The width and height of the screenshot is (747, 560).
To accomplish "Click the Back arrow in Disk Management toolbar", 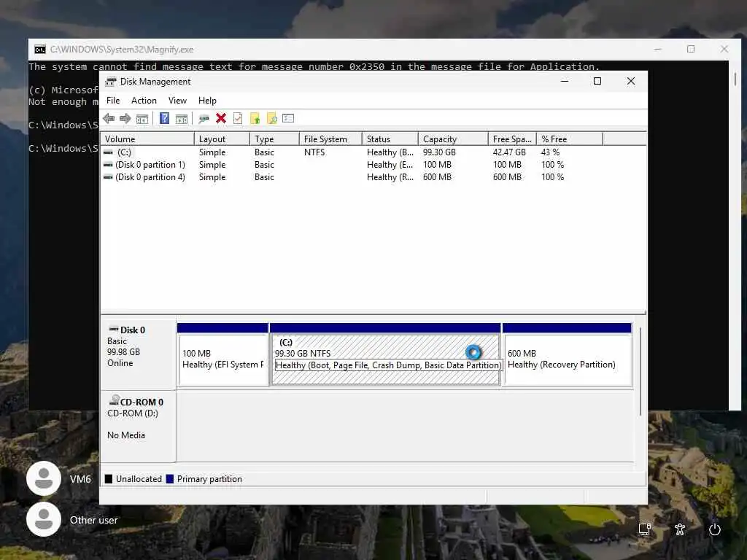I will point(109,119).
